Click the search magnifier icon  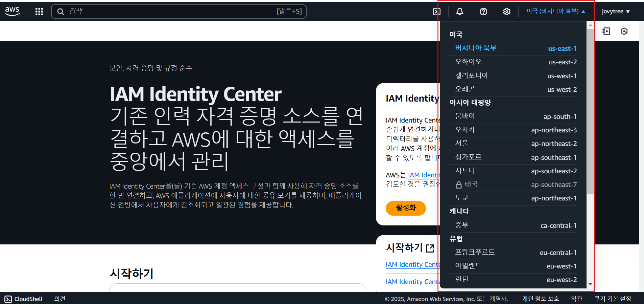[x=61, y=12]
